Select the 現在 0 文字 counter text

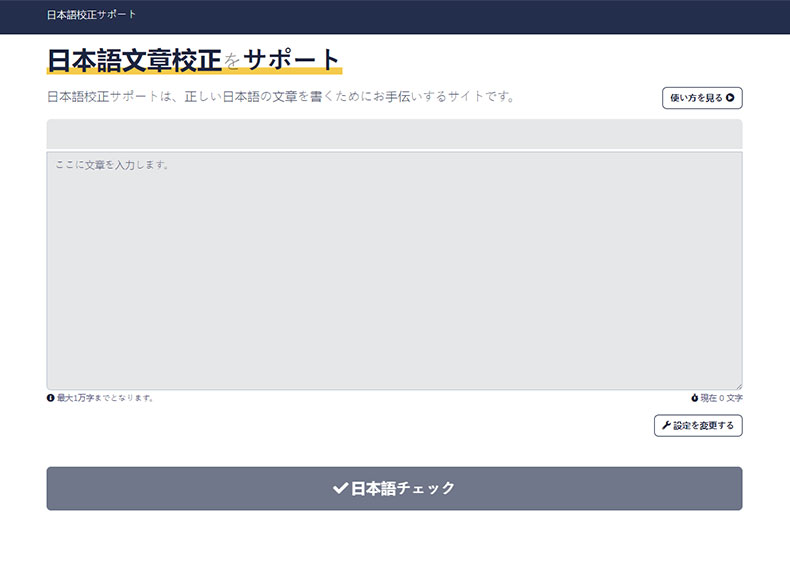[x=721, y=398]
